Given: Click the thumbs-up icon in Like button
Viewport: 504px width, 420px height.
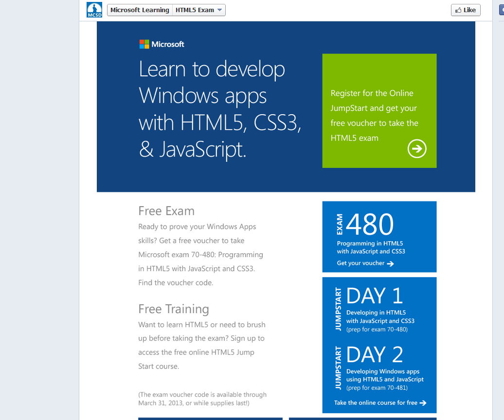Looking at the screenshot, I should point(458,10).
